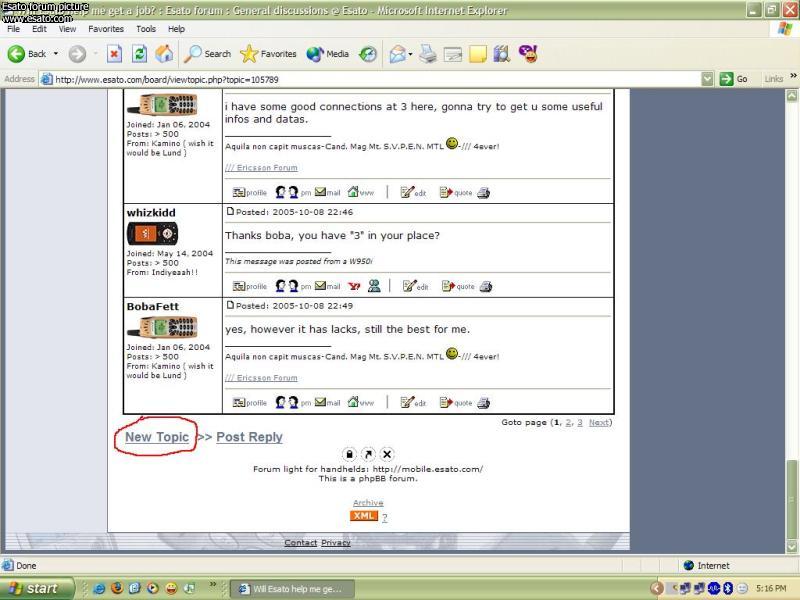Print whizkidd's post
The height and width of the screenshot is (600, 800).
click(x=486, y=286)
